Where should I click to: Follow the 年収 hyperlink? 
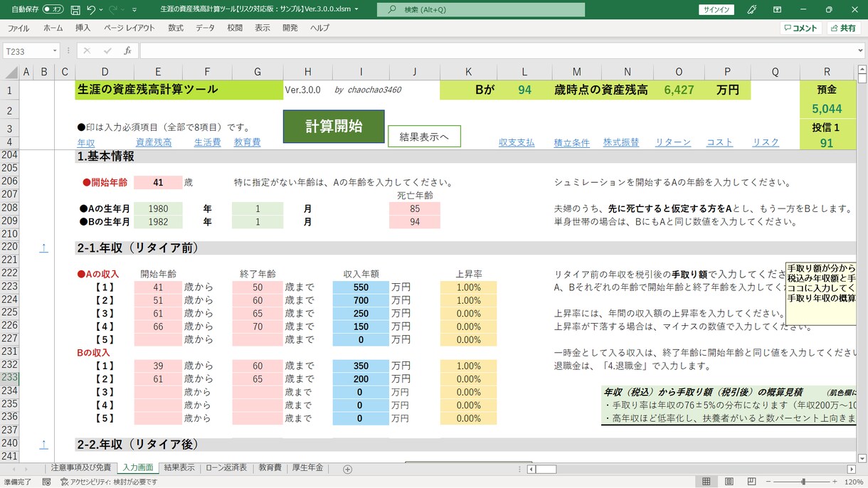85,142
